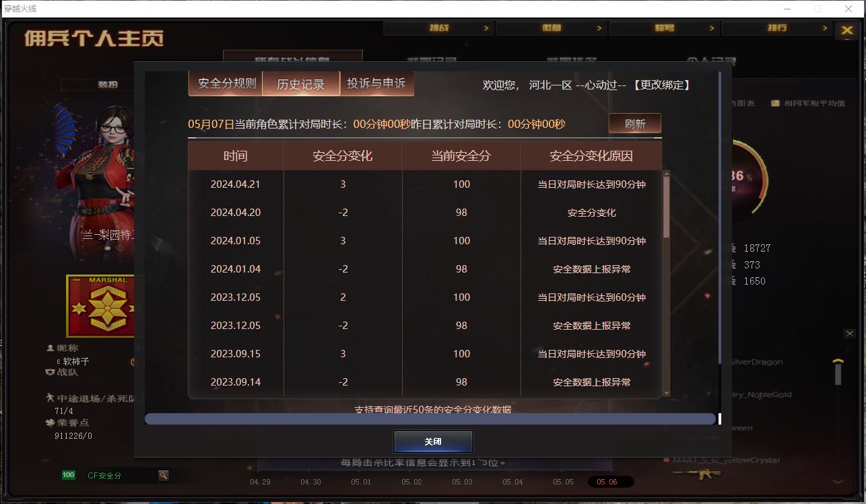Click the 71/4 quit count value
This screenshot has width=866, height=504.
point(64,411)
